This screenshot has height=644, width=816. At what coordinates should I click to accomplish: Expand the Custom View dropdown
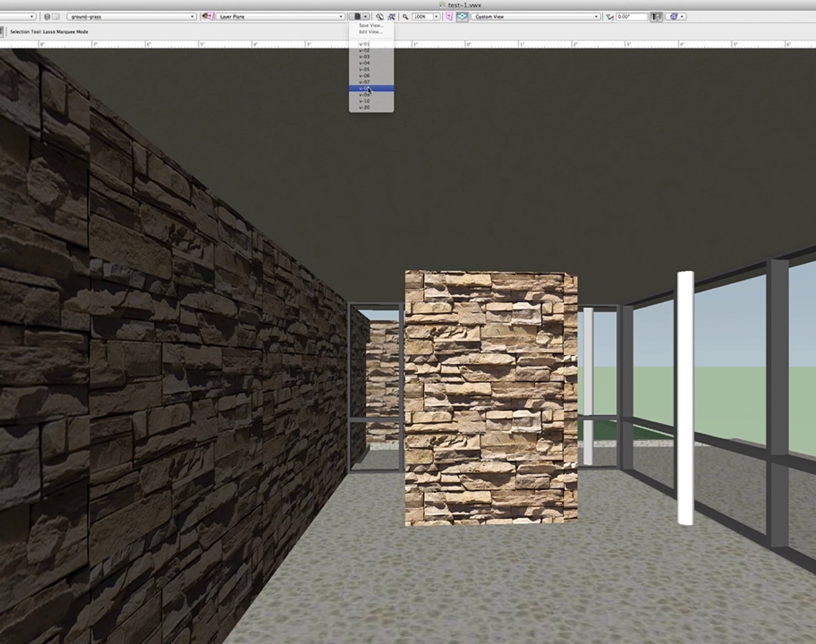536,17
